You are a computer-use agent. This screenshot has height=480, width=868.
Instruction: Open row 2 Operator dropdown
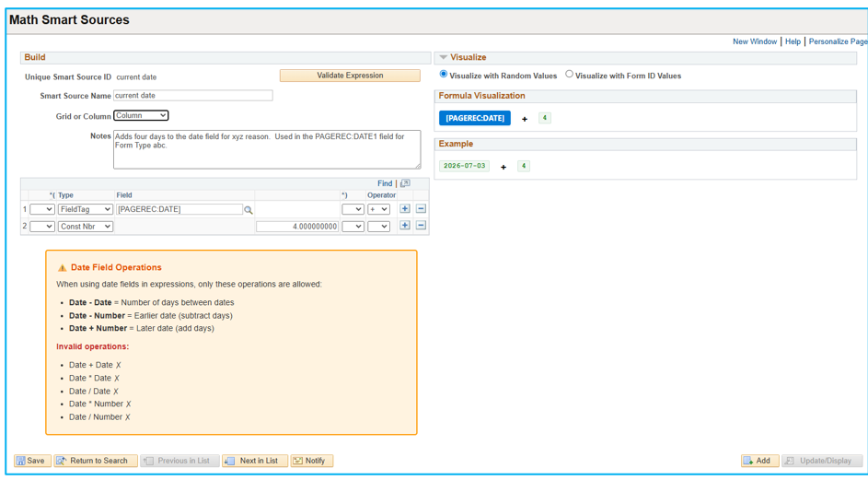point(378,226)
